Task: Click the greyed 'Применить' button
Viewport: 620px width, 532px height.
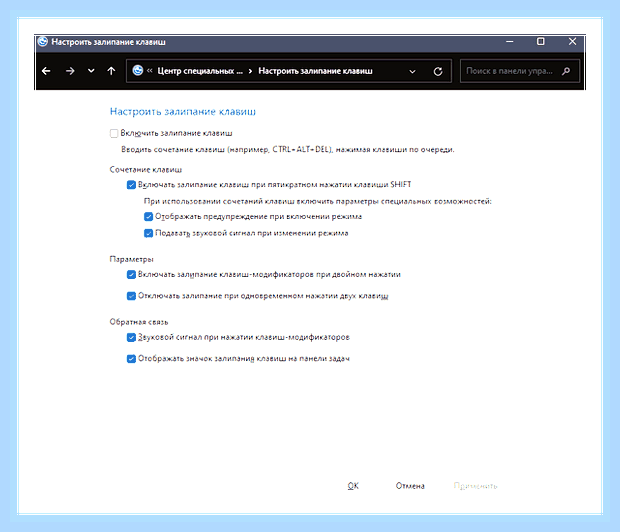Action: 475,486
